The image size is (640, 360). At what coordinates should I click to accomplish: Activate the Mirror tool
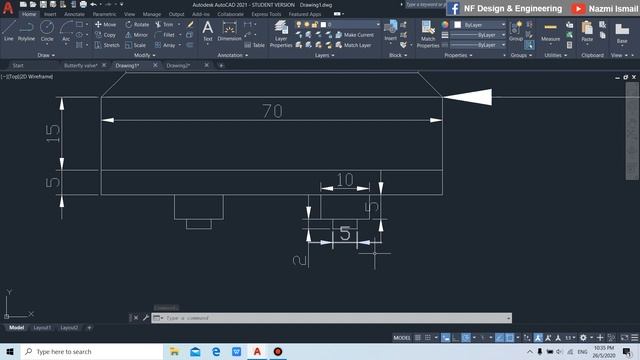pyautogui.click(x=136, y=35)
